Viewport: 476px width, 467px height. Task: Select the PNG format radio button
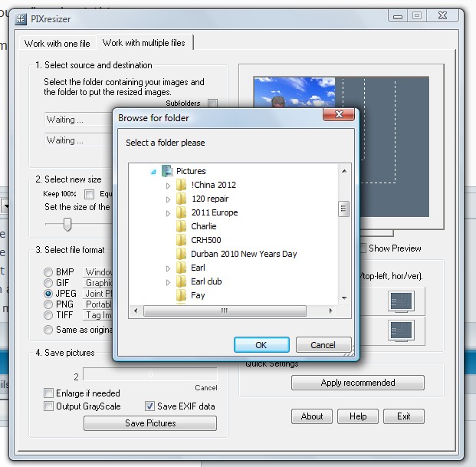(x=48, y=304)
